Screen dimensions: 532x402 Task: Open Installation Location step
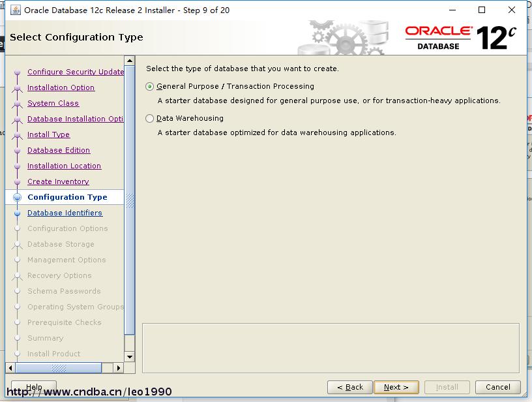point(64,165)
